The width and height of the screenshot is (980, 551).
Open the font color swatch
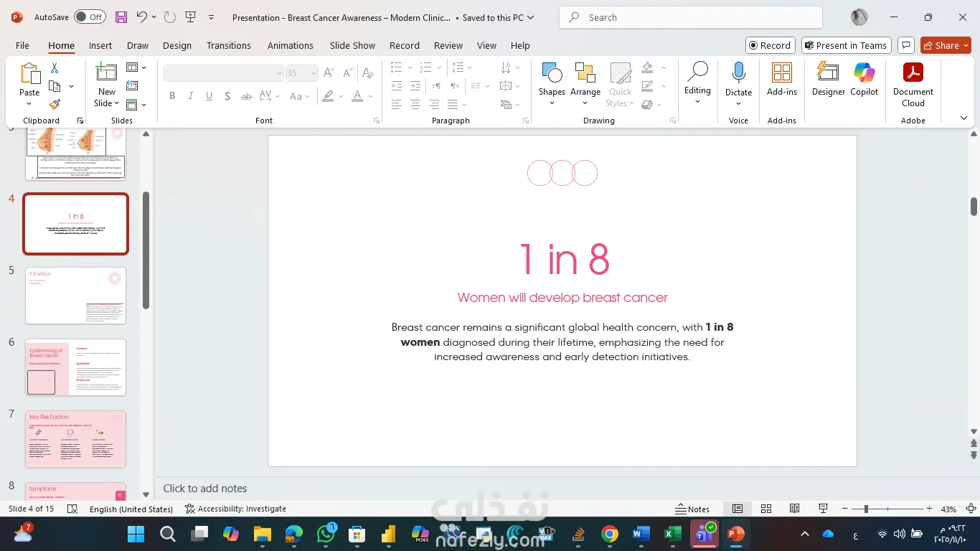coord(357,96)
